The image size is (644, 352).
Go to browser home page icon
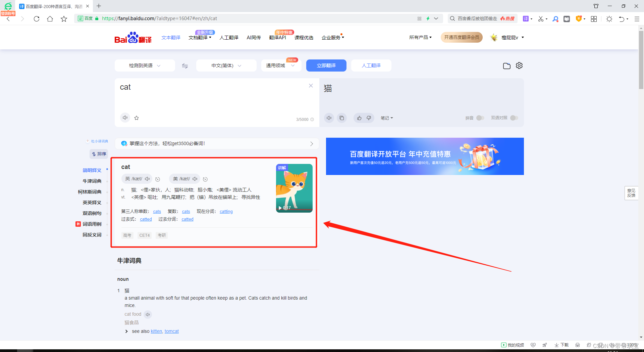tap(50, 19)
